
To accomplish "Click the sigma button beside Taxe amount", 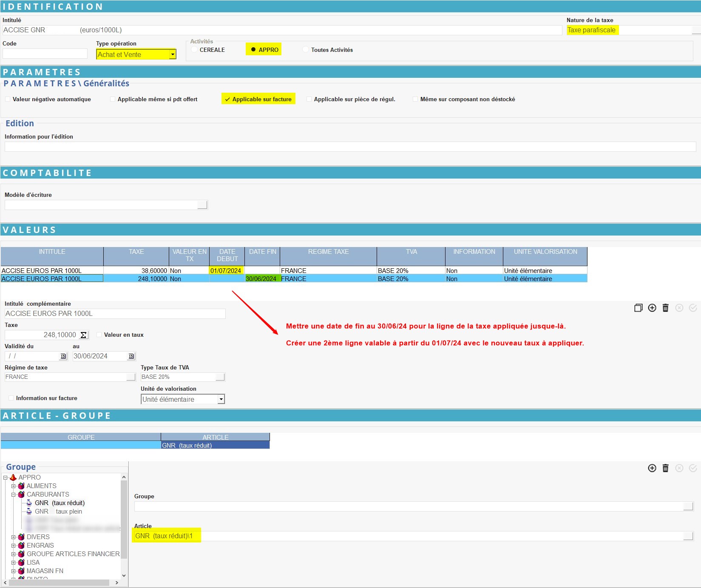I will pos(84,335).
